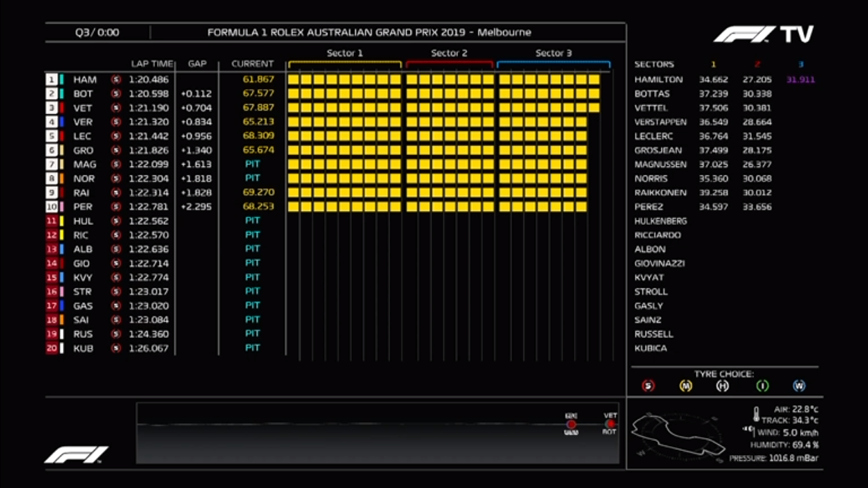Click the wind direction icon beside WIND

[x=748, y=430]
